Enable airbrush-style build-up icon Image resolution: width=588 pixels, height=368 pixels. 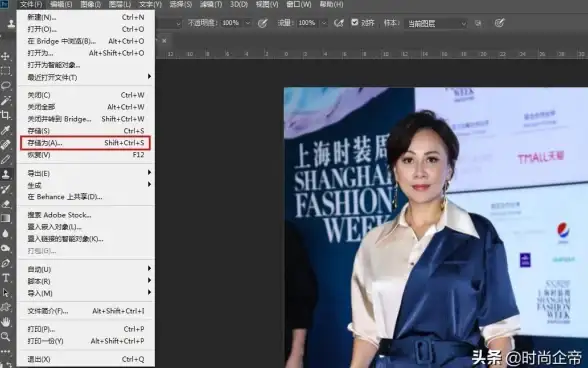[x=339, y=23]
